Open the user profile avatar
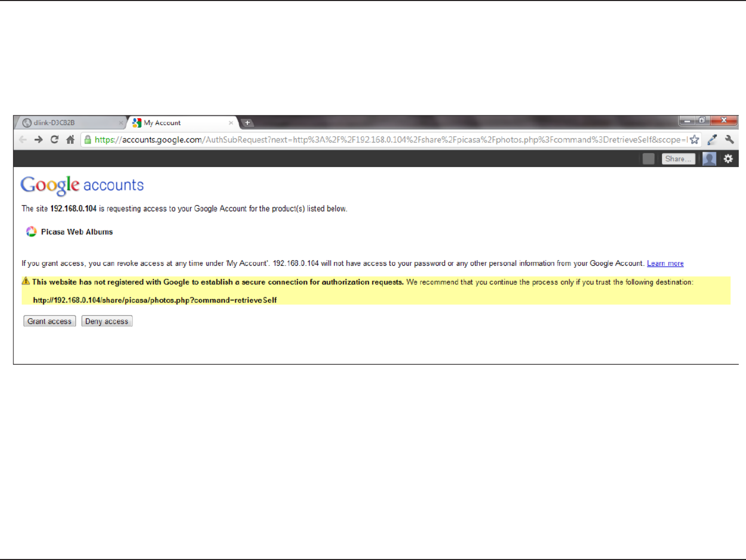The width and height of the screenshot is (746, 560). (709, 159)
